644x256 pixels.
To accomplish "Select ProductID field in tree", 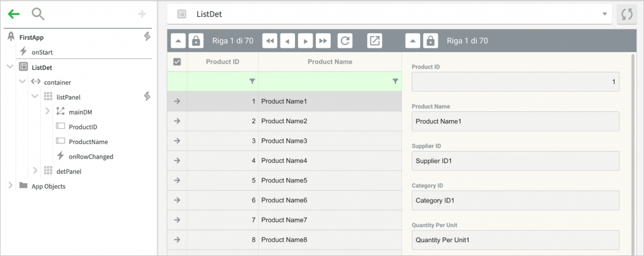I will point(82,126).
